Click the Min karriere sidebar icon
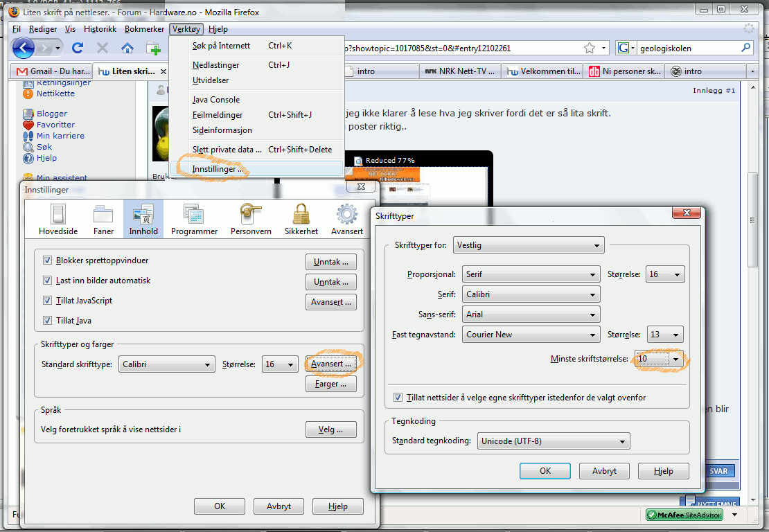The image size is (769, 532). tap(28, 136)
